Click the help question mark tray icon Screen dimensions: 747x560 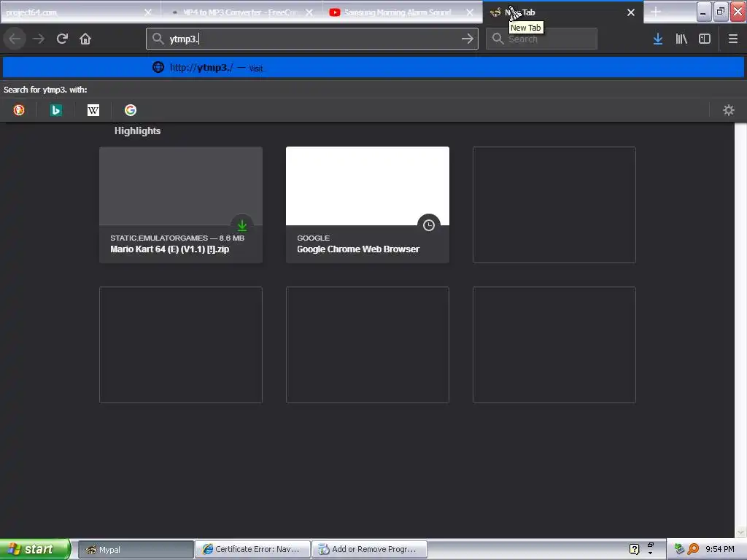coord(634,549)
